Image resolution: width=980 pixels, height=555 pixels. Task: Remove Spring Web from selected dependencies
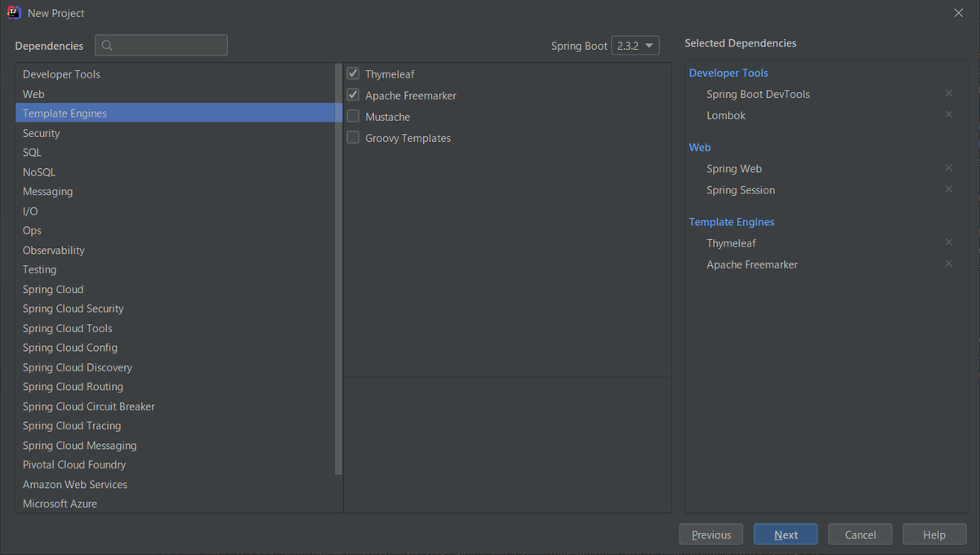pyautogui.click(x=948, y=168)
